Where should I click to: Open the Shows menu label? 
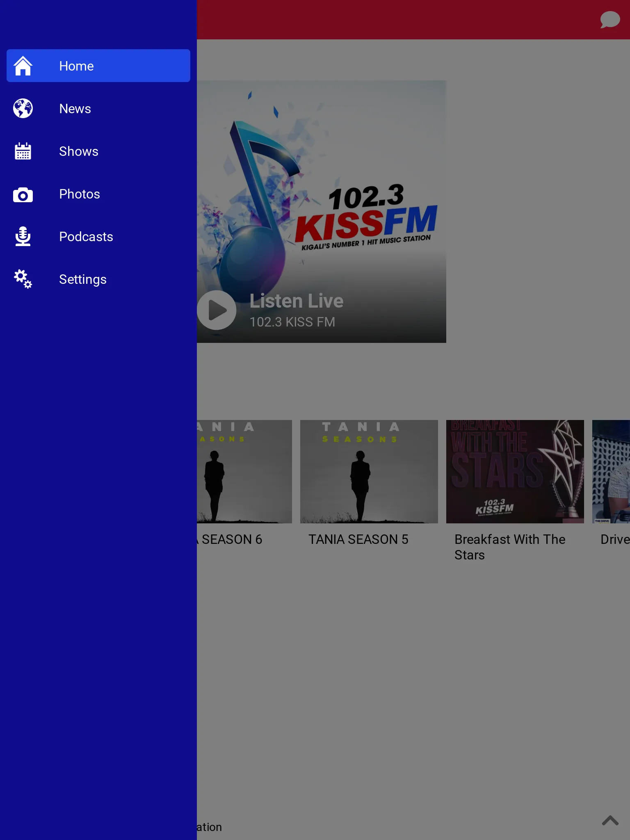79,151
